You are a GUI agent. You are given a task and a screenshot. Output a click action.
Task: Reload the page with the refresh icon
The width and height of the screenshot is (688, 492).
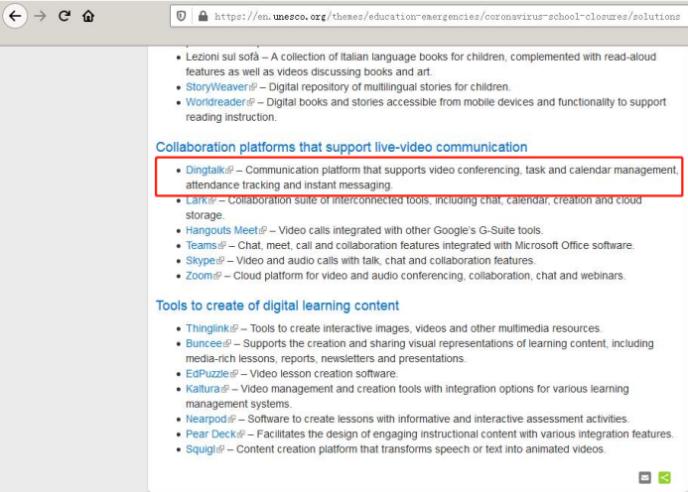pos(64,16)
